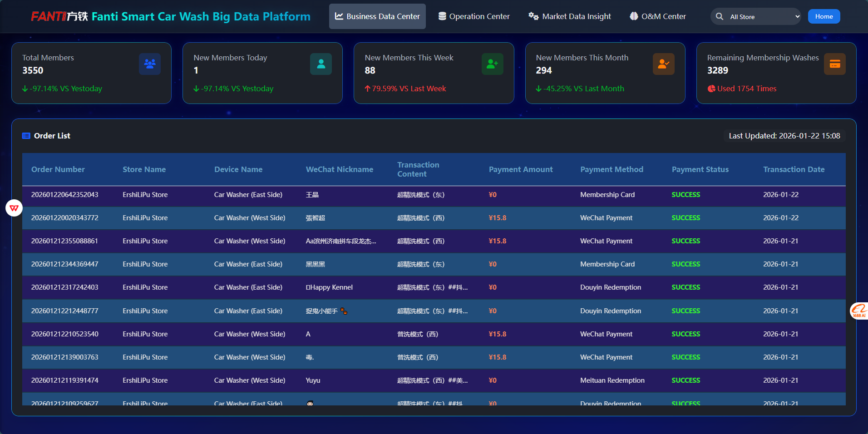Open the Operation Center tab
Viewport: 868px width, 434px height.
click(x=474, y=16)
